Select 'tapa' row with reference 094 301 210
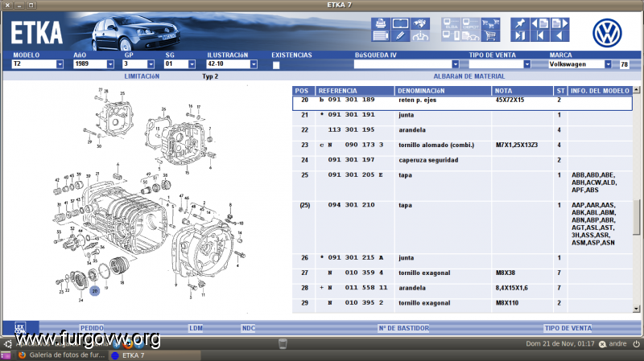The image size is (644, 361). 462,228
